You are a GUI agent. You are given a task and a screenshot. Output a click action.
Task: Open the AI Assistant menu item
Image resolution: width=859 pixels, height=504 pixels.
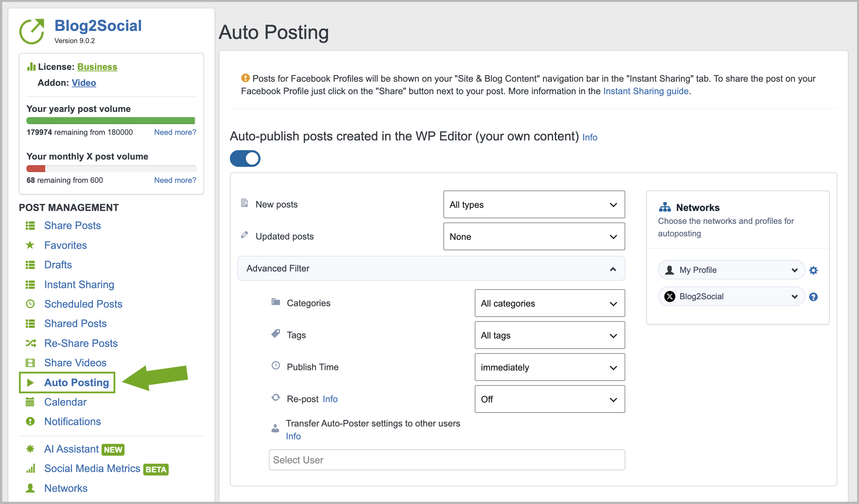(x=72, y=449)
